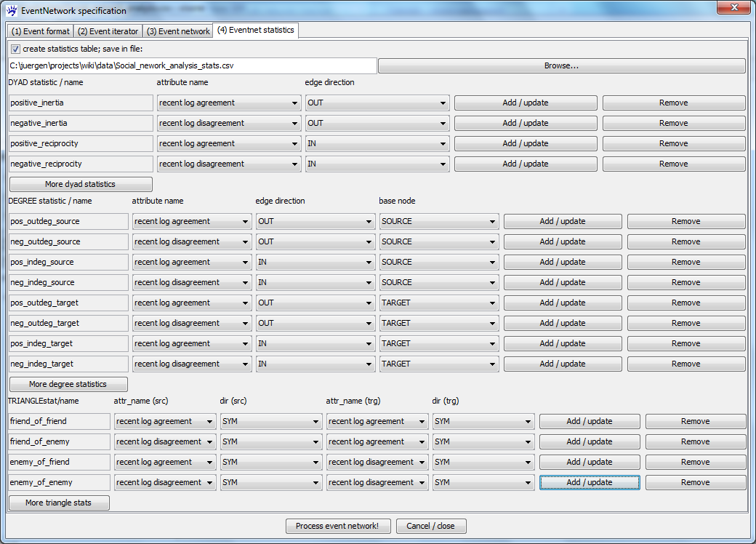Open base node dropdown for neg_indeg_source
The width and height of the screenshot is (756, 544).
tap(438, 282)
